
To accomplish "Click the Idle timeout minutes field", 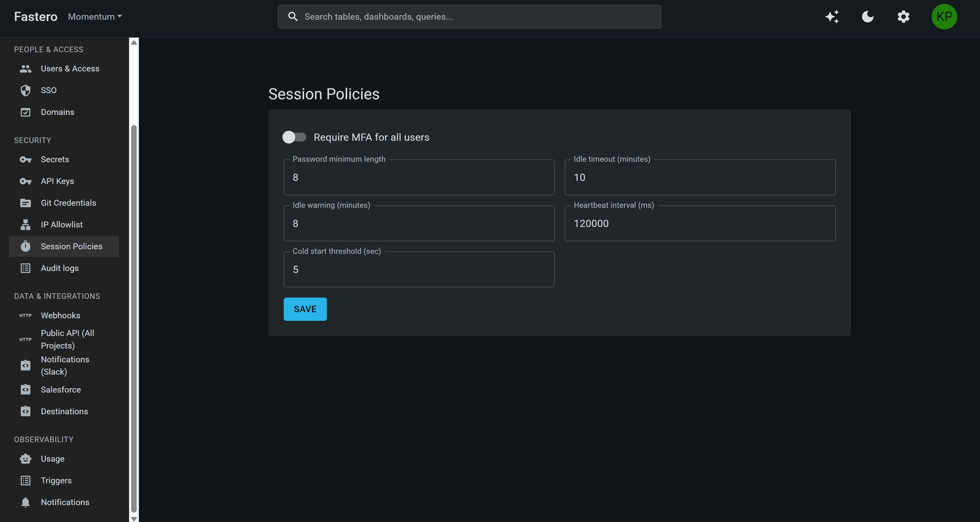I will (x=700, y=177).
